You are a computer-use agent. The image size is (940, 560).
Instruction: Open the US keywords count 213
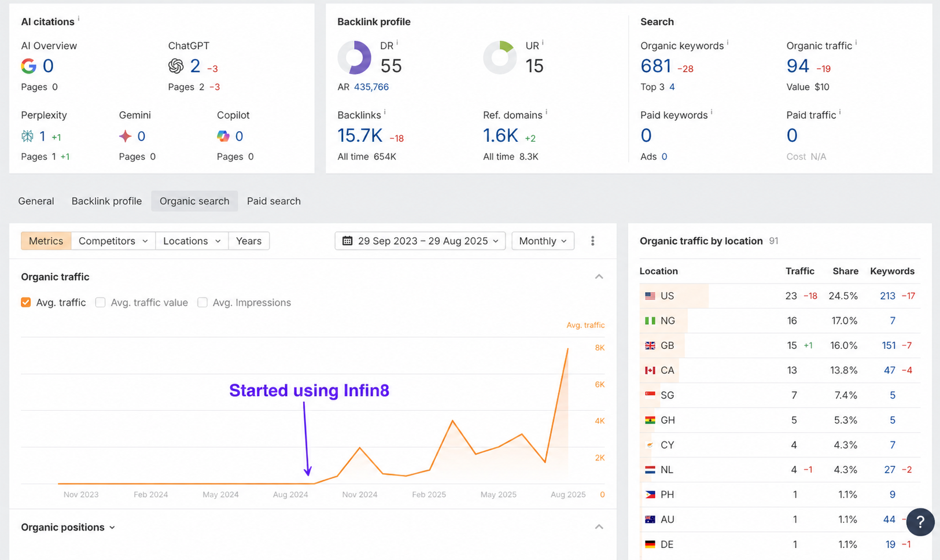887,296
